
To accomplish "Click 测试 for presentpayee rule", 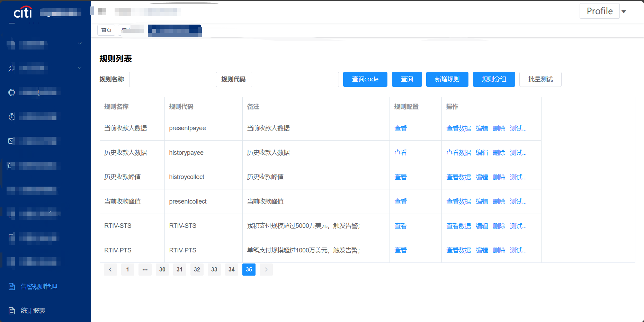I will tap(518, 128).
